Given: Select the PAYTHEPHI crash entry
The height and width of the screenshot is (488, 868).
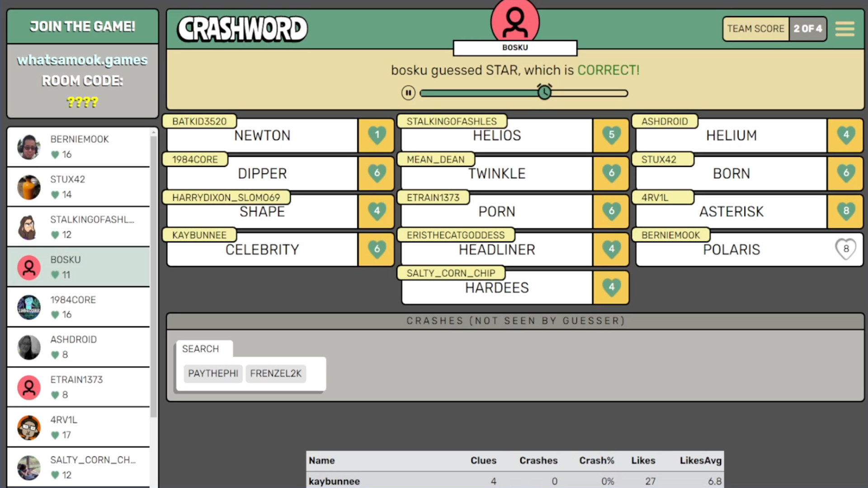Looking at the screenshot, I should (x=213, y=373).
